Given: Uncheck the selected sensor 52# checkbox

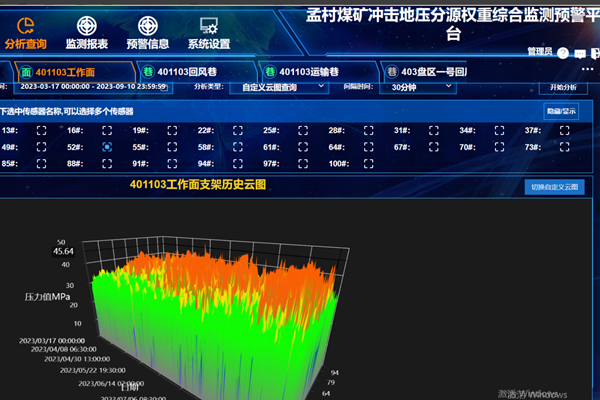Looking at the screenshot, I should 106,147.
